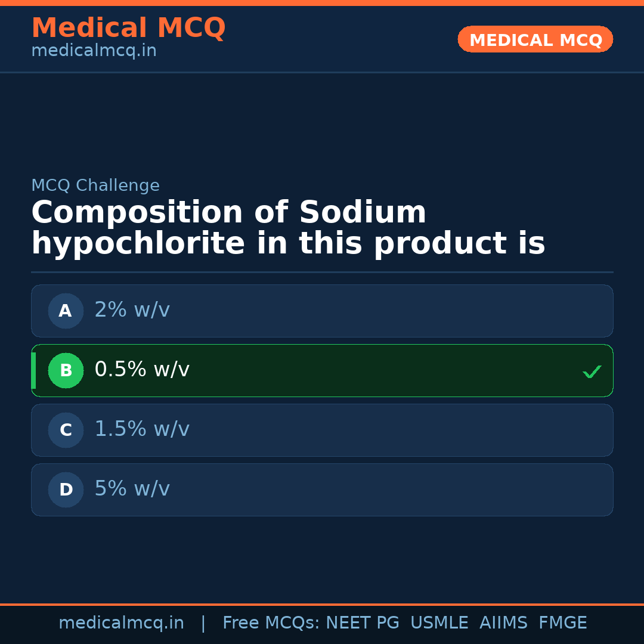The image size is (644, 644).
Task: Click the letter A option circle
Action: (66, 311)
